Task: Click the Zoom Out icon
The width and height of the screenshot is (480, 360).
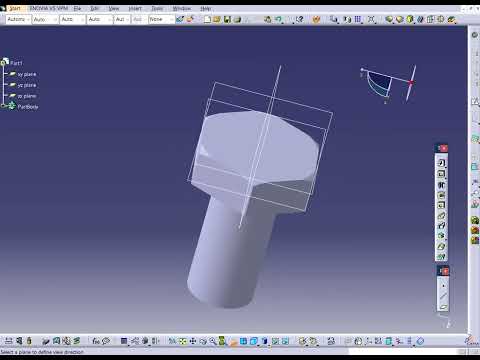Action: pos(222,341)
